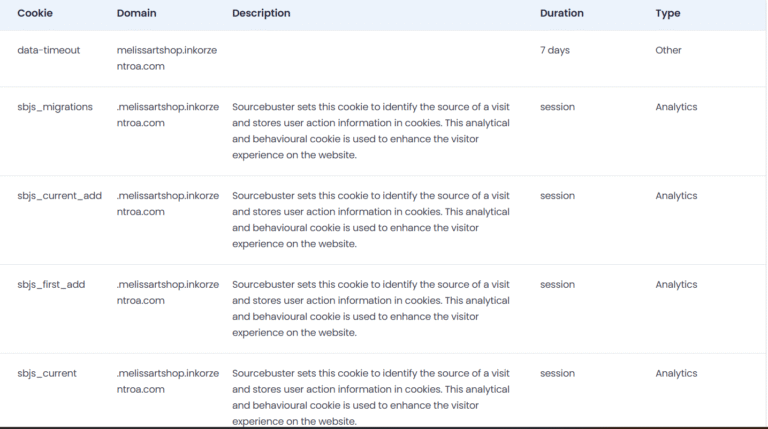Select the data-timeout cookie name
Viewport: 768px width, 429px height.
[49, 50]
